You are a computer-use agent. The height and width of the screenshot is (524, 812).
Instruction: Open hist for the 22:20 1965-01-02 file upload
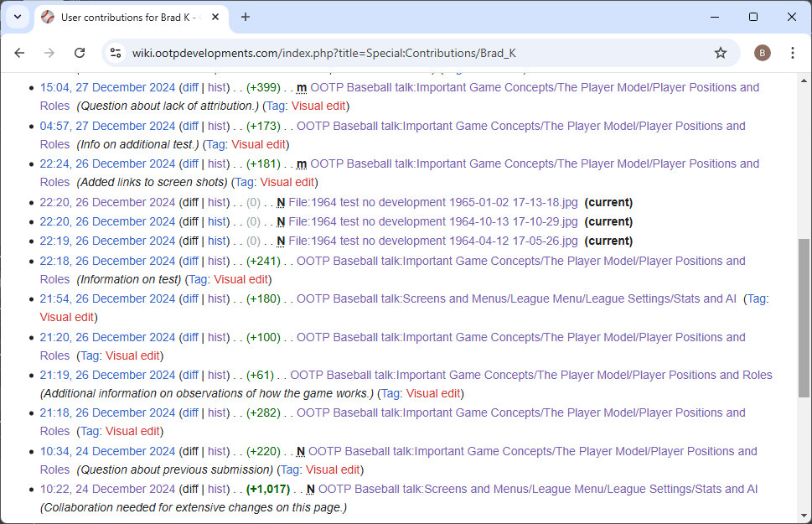click(217, 202)
